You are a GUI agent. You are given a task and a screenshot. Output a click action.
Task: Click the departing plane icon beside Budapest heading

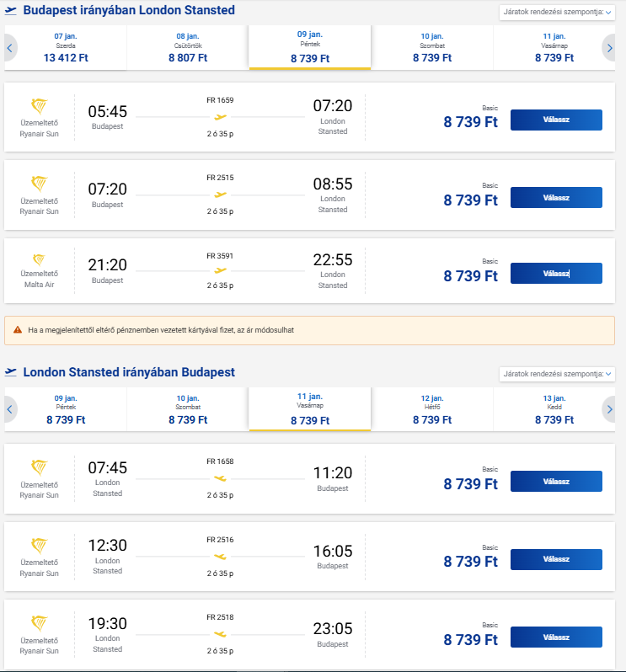click(12, 11)
